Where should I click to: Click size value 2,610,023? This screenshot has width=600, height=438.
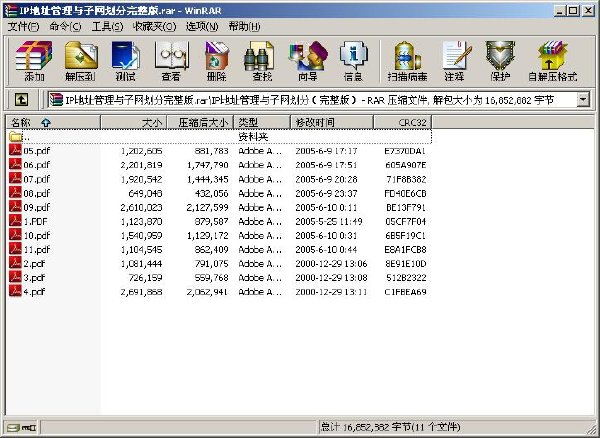point(141,207)
